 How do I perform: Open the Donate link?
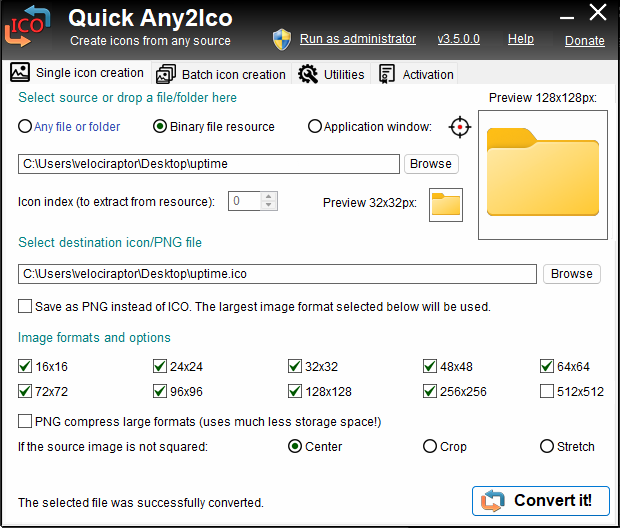click(x=585, y=41)
